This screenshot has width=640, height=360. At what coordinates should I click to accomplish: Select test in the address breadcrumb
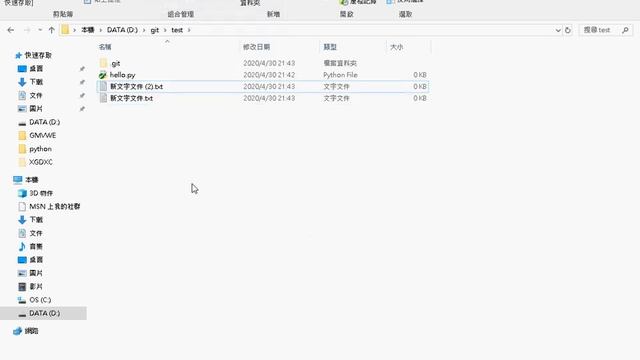[x=177, y=30]
